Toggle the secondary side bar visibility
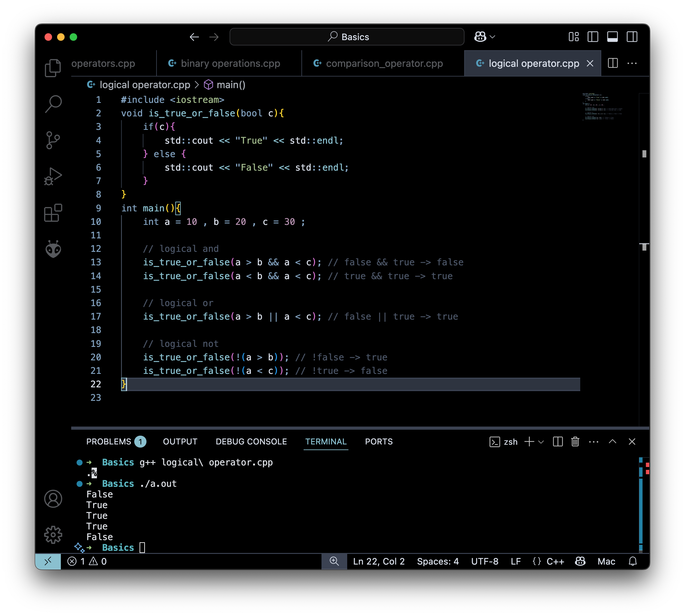Image resolution: width=685 pixels, height=616 pixels. click(x=632, y=37)
